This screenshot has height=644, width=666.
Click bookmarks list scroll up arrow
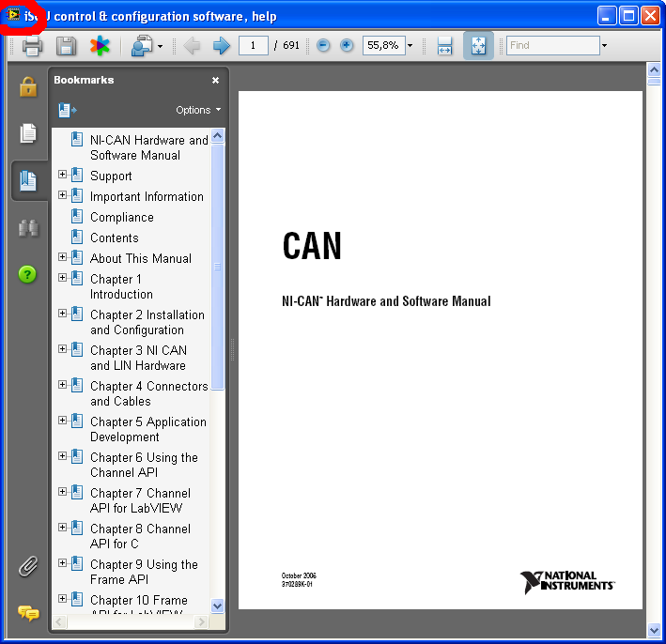tap(218, 136)
